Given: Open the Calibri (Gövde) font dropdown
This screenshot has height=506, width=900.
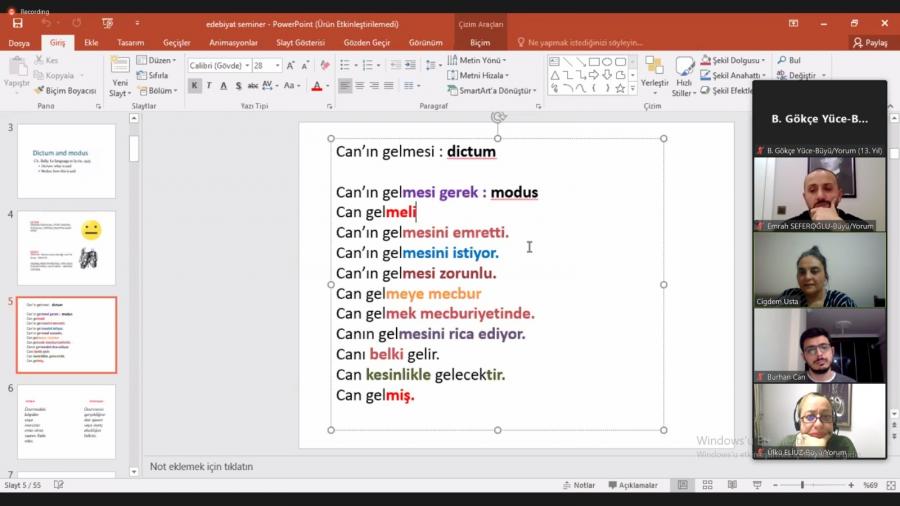Looking at the screenshot, I should point(217,65).
